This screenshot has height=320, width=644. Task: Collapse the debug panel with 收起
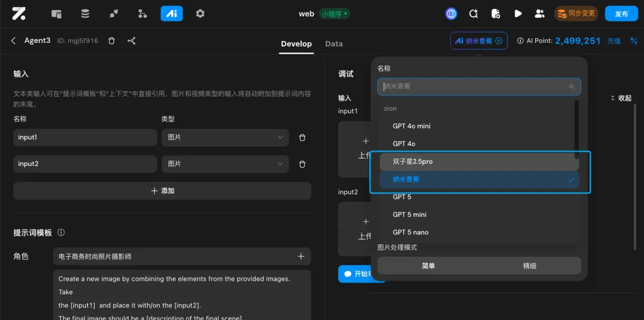[x=621, y=98]
